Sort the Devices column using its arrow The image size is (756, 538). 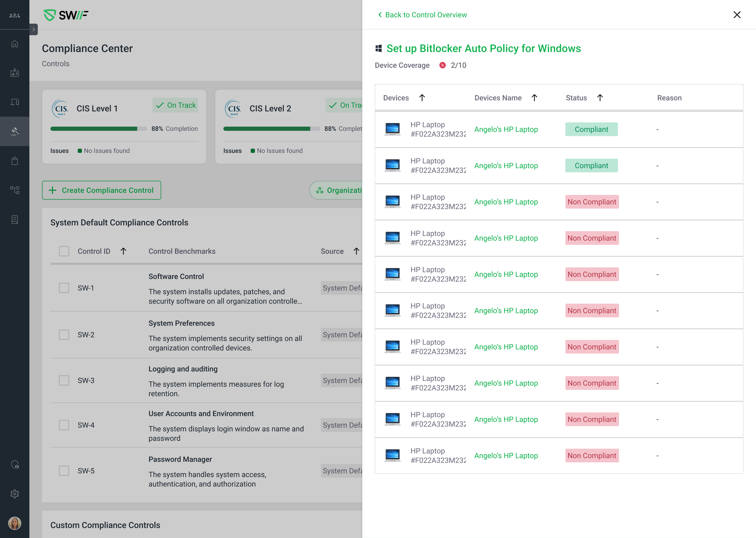point(422,98)
